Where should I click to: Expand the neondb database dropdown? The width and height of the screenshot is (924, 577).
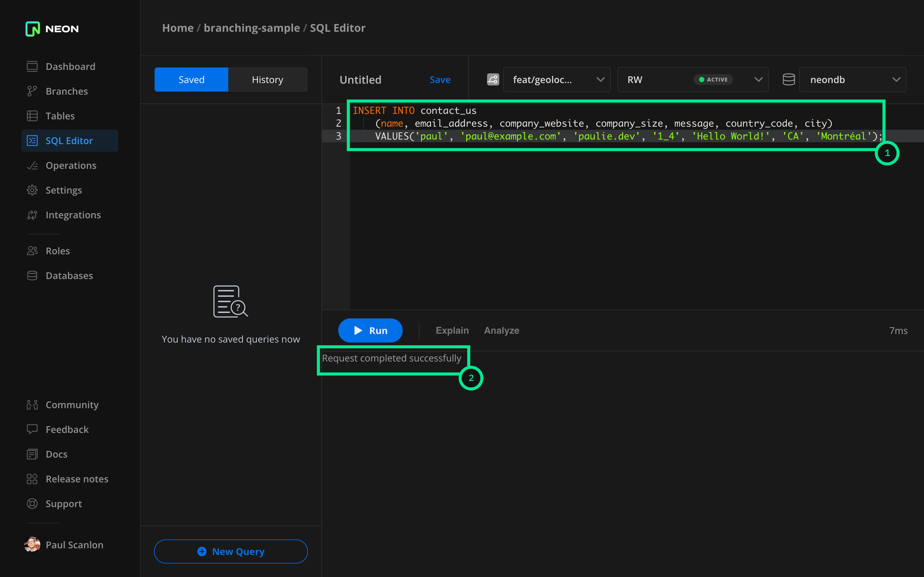(x=852, y=79)
